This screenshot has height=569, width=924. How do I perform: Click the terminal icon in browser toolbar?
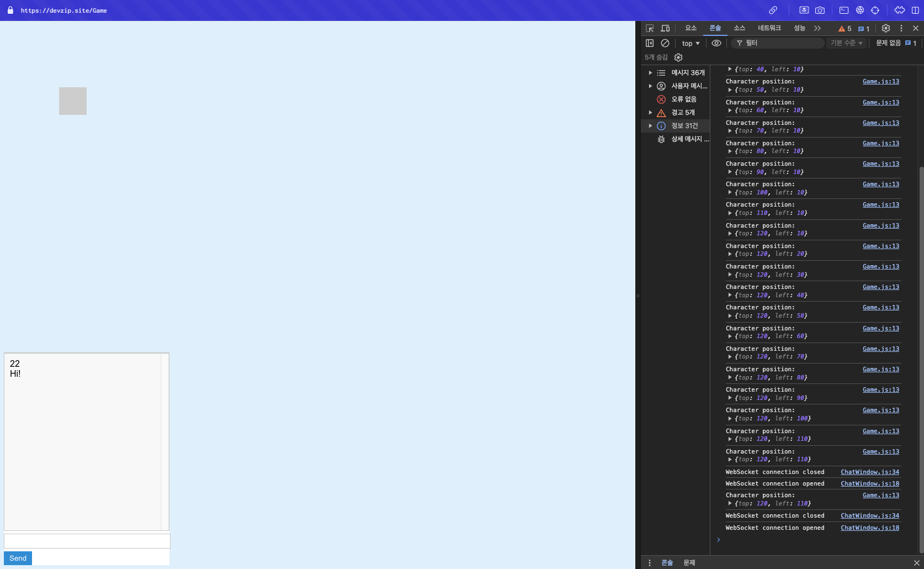[x=844, y=10]
